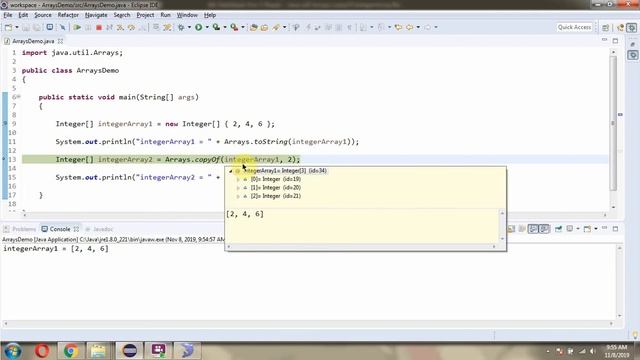Expand the [1]= Integer (id=20) entry
640x360 pixels.
[238, 188]
